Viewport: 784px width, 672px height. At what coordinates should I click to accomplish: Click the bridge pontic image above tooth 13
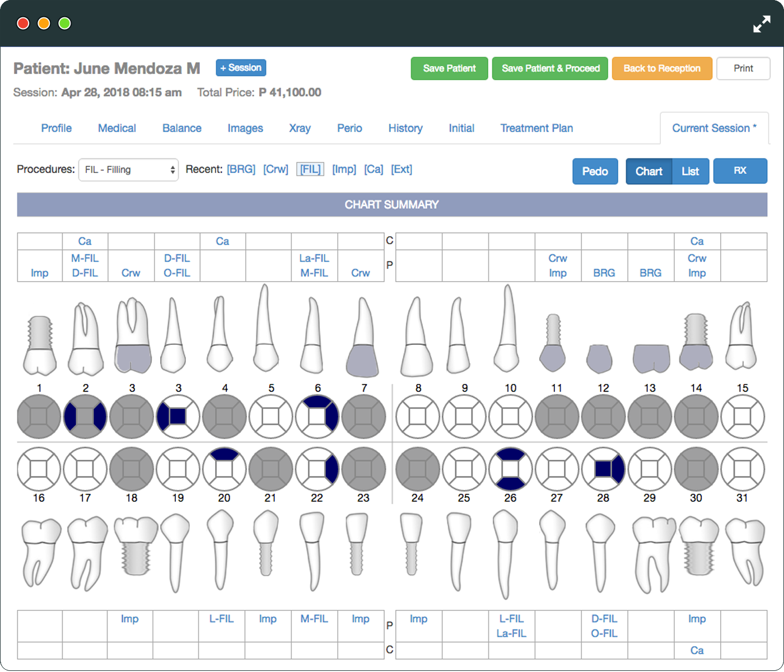coord(651,358)
